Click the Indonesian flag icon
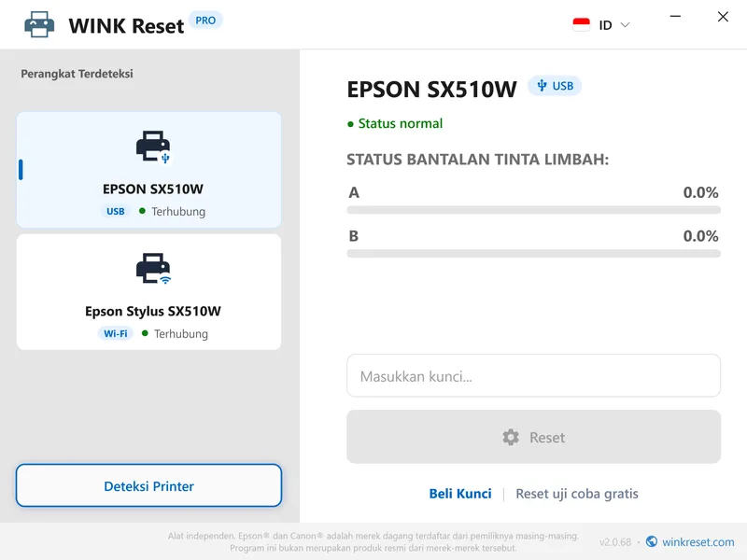The height and width of the screenshot is (560, 747). point(581,25)
